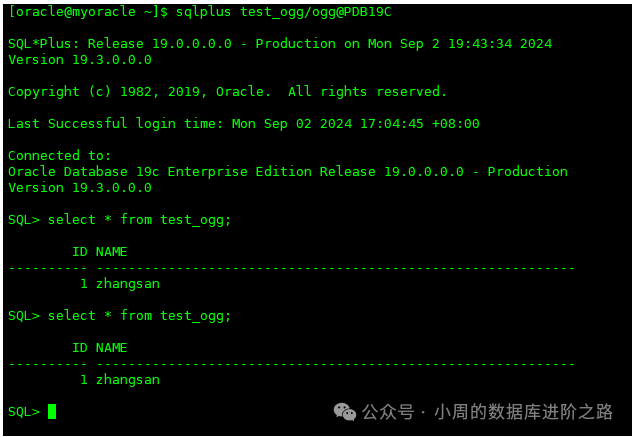Click the final empty SQL> prompt
This screenshot has width=633, height=437.
(24, 412)
